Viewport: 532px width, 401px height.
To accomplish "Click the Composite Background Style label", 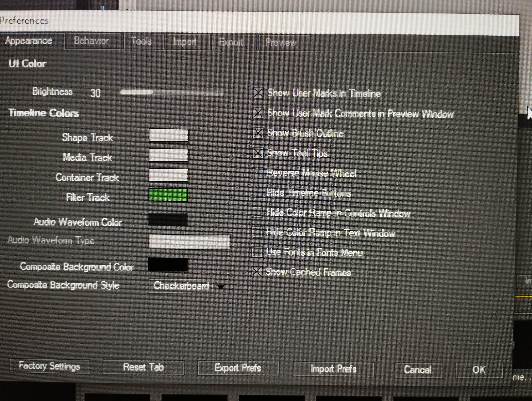I will 63,285.
